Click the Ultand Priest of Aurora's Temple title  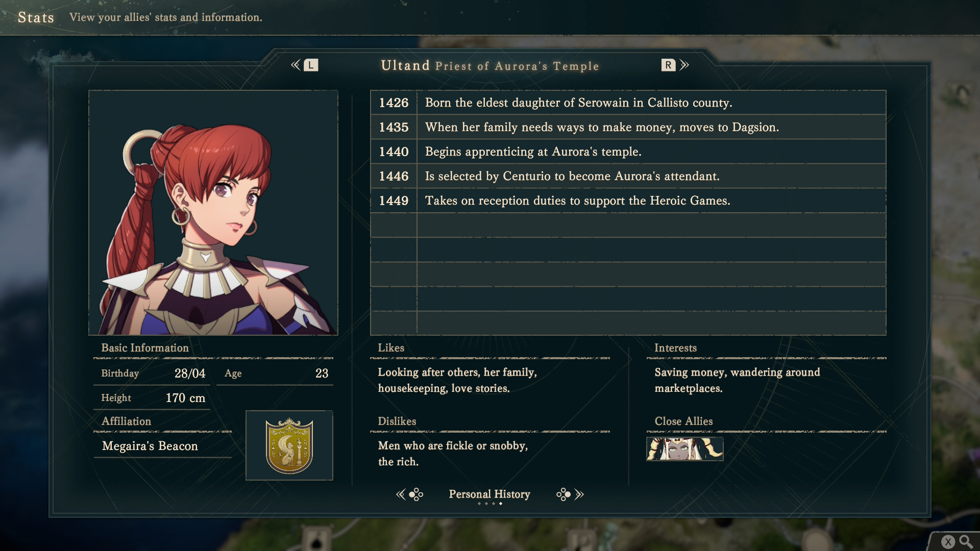pos(489,66)
